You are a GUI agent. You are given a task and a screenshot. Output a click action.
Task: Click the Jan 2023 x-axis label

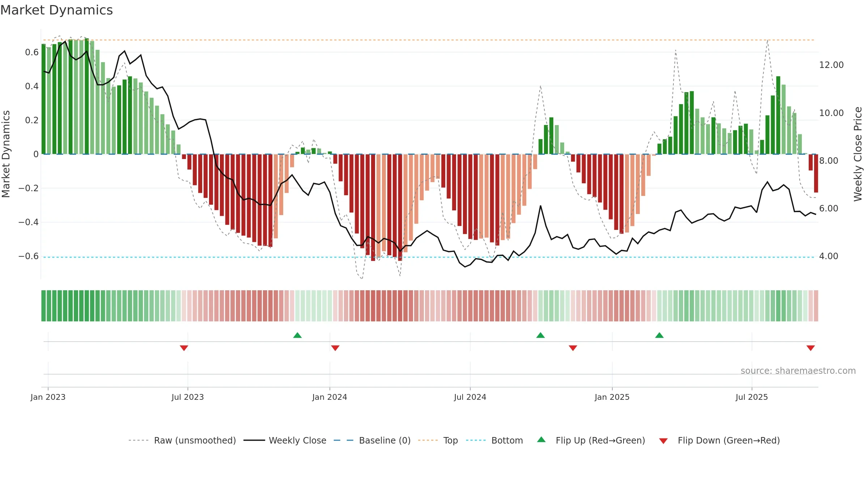(48, 397)
